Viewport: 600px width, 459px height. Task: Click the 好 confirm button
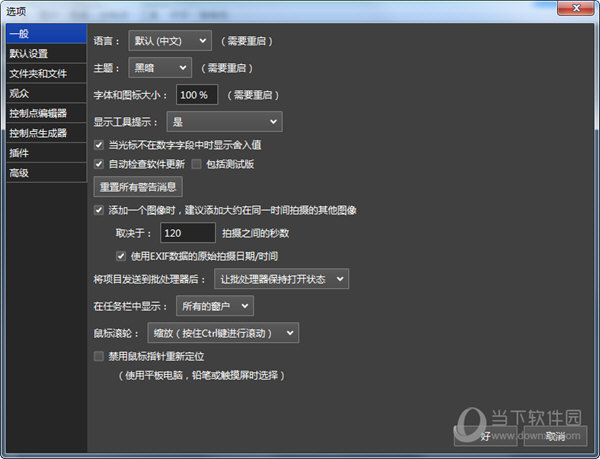[x=486, y=436]
